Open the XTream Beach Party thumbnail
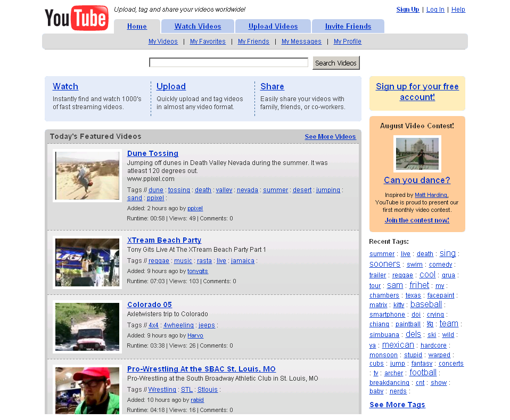 click(x=87, y=262)
